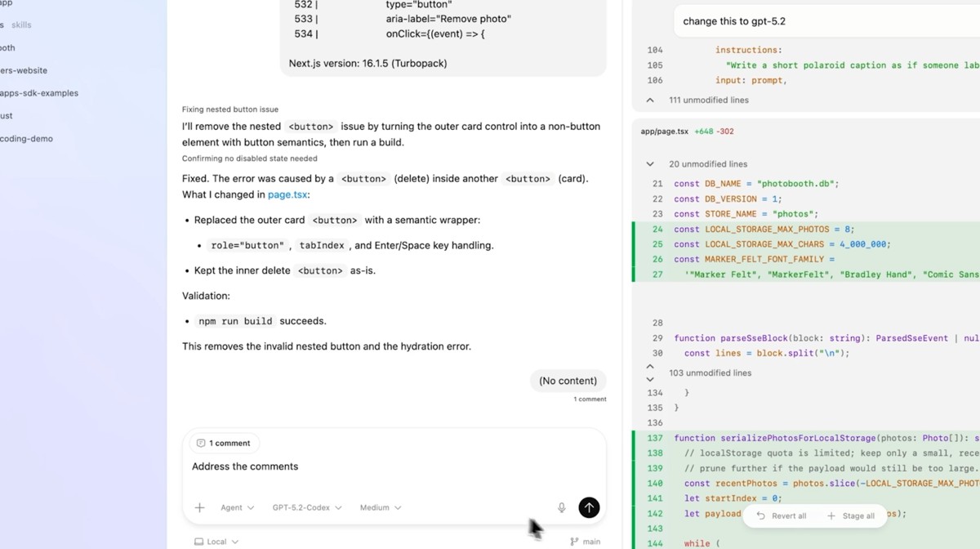
Task: Collapse the 111 unmodified lines section
Action: (650, 100)
